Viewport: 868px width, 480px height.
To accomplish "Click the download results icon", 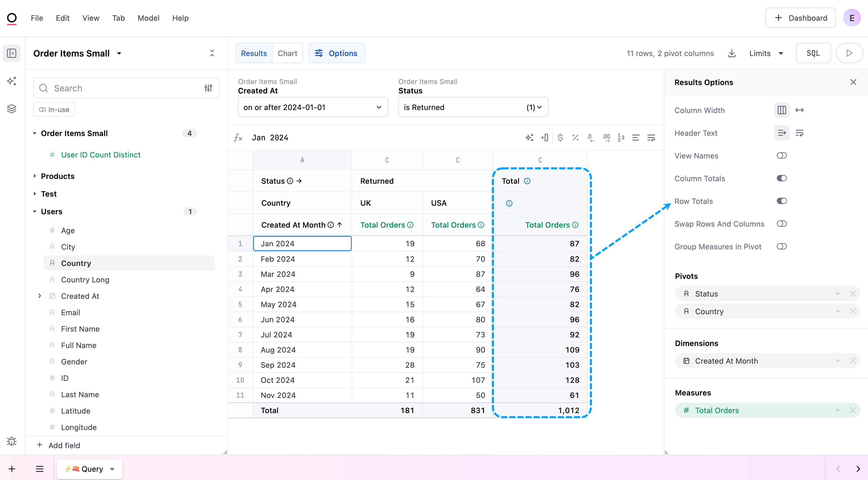I will tap(732, 53).
